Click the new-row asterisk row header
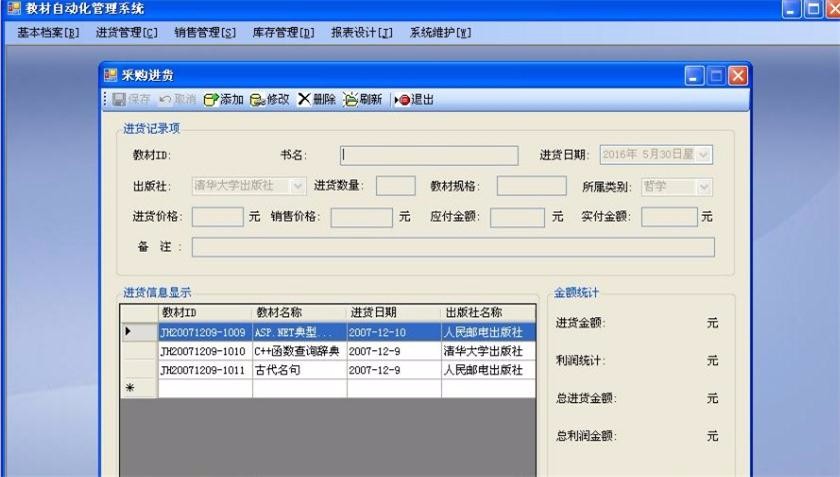Screen dimensions: 840x477 [139, 388]
